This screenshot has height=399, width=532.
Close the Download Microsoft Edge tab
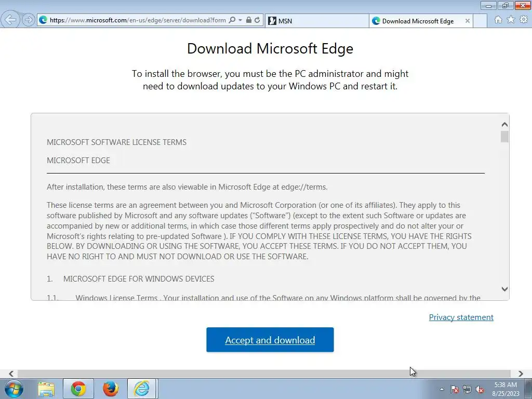[x=467, y=21]
